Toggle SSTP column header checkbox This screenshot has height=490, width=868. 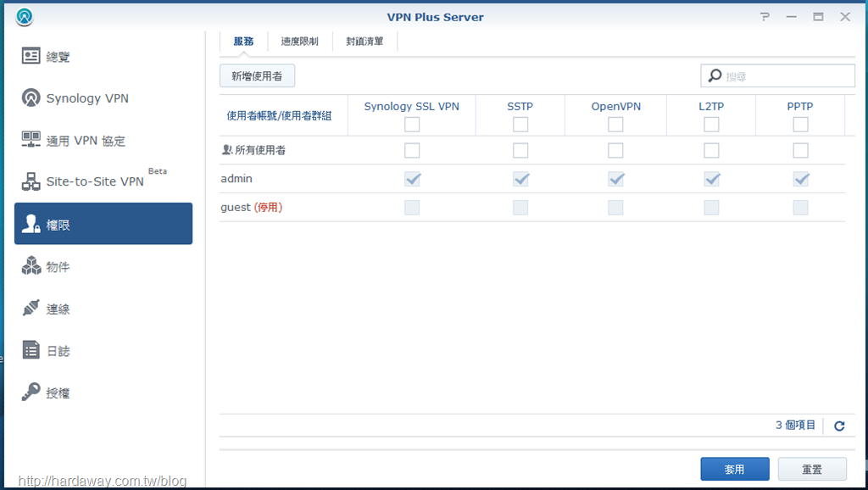click(520, 125)
